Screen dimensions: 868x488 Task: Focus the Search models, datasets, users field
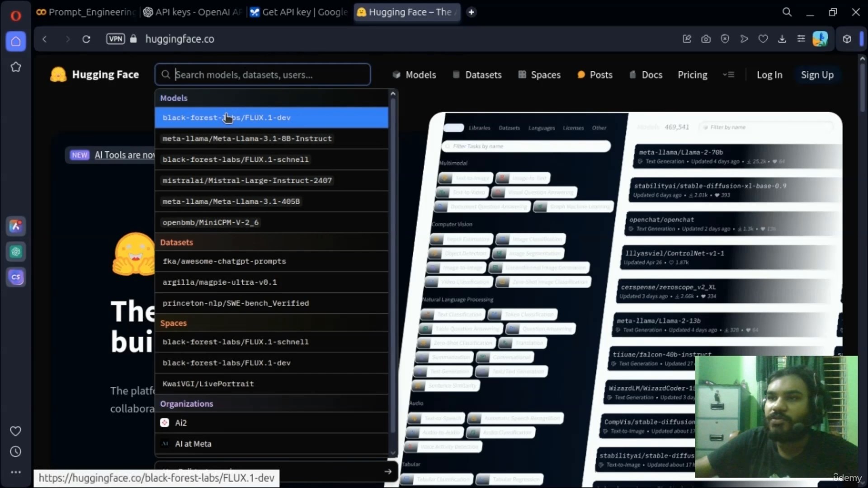[263, 75]
